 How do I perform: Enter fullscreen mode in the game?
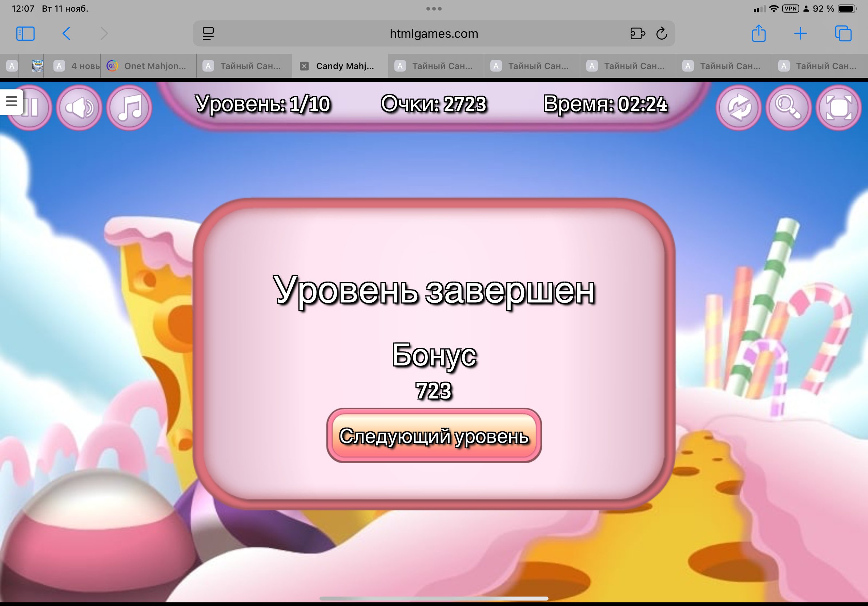838,108
